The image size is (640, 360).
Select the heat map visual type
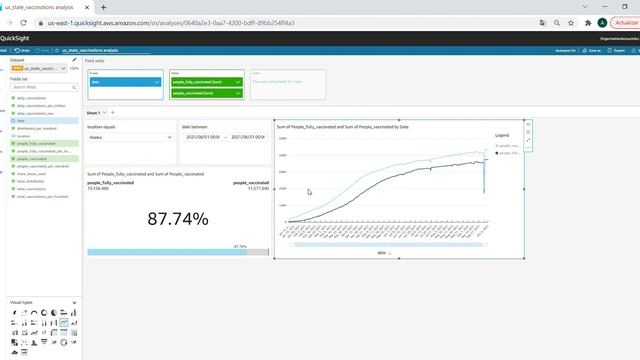73,333
